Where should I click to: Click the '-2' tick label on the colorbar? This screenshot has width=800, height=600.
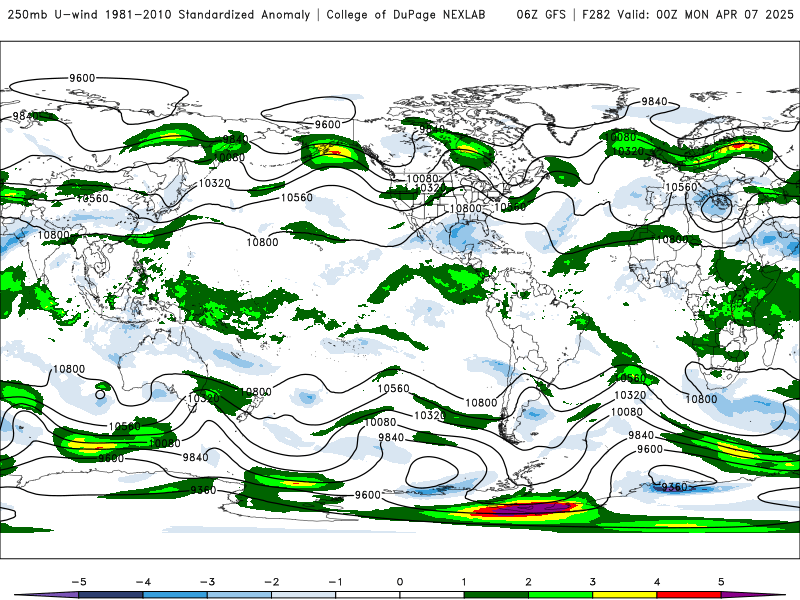271,582
